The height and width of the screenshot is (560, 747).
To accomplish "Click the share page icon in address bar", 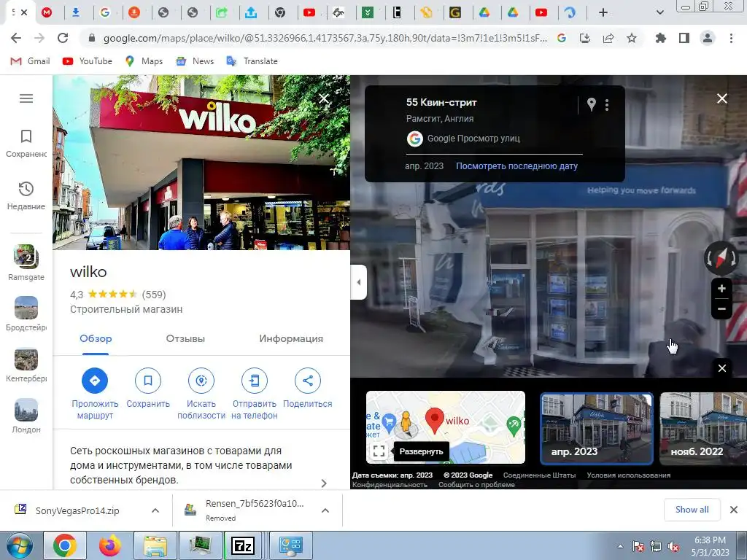I will point(608,38).
